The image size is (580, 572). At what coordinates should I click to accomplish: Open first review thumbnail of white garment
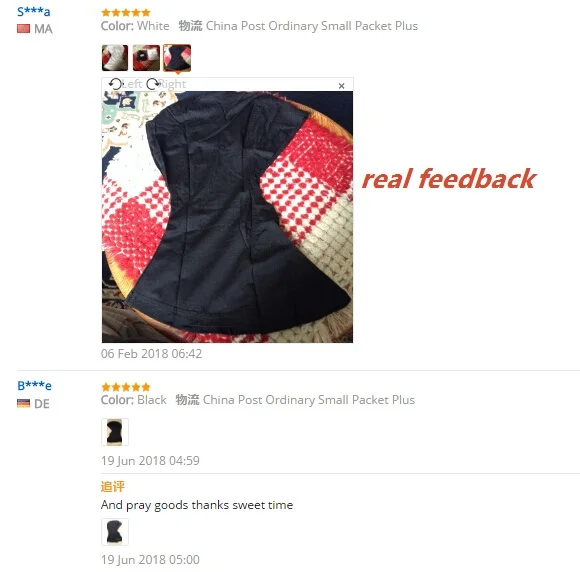(x=115, y=58)
